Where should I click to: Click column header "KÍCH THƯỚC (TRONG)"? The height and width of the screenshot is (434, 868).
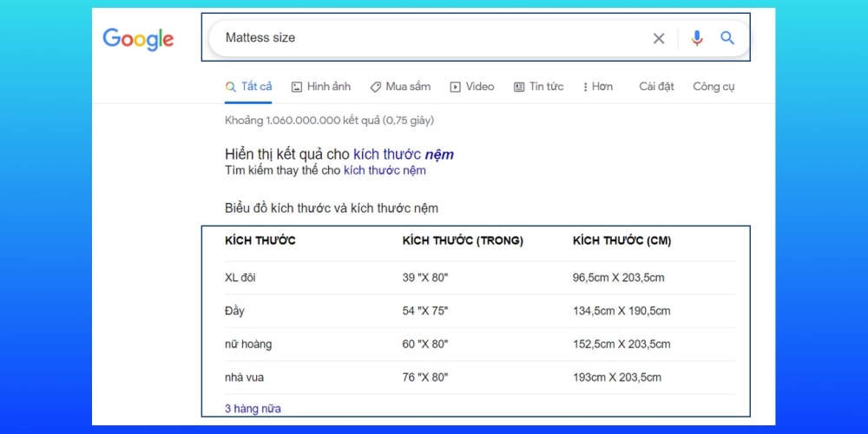(463, 240)
